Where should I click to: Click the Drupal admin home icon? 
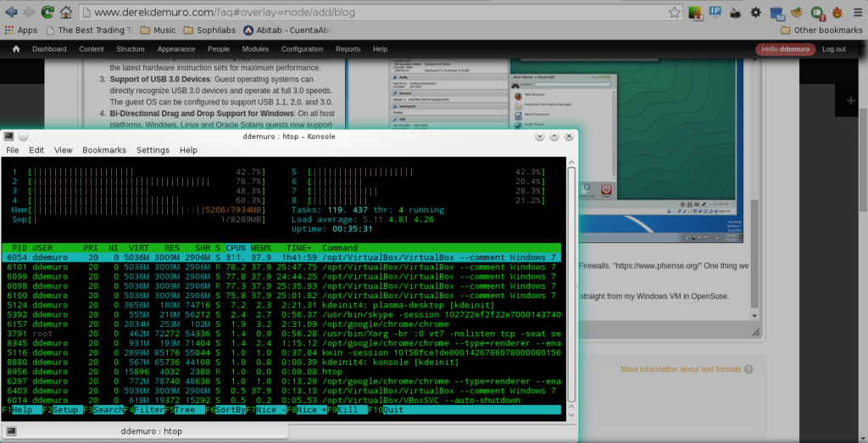(x=16, y=49)
